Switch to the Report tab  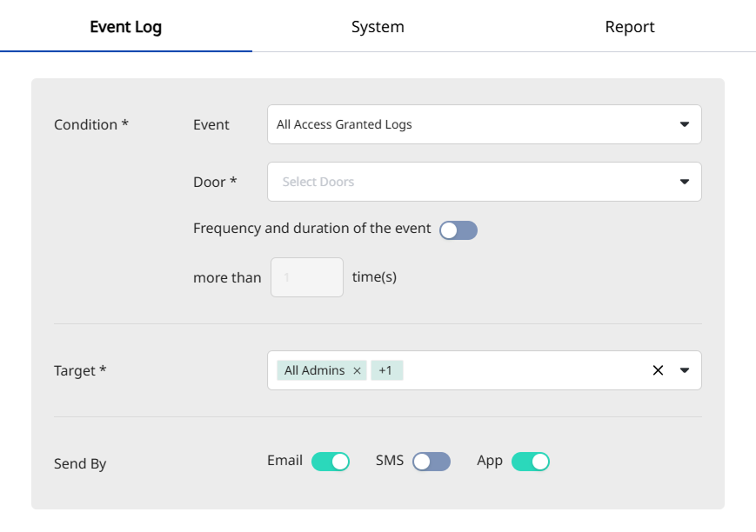coord(630,27)
